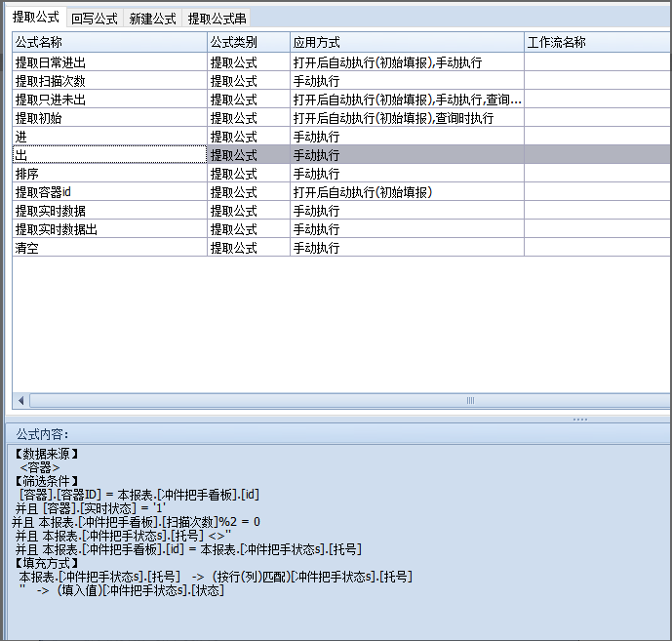Switch to the 提取公式 tab
The image size is (672, 641).
(36, 18)
